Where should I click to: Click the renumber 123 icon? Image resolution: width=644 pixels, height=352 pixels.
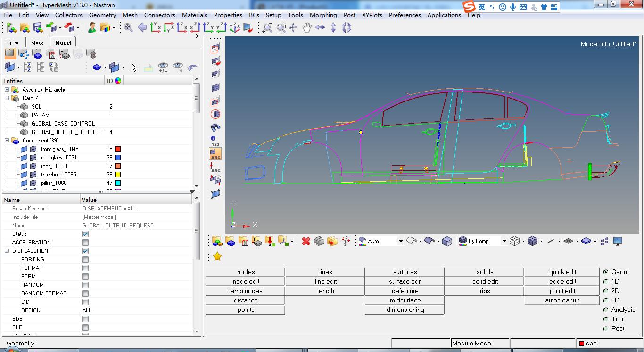[346, 241]
